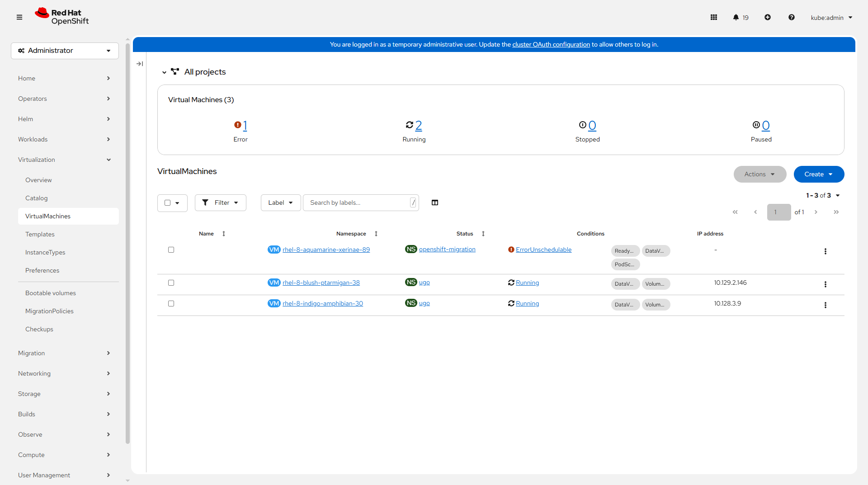Screen dimensions: 868x485
Task: Click the plus import icon in header
Action: coord(768,17)
